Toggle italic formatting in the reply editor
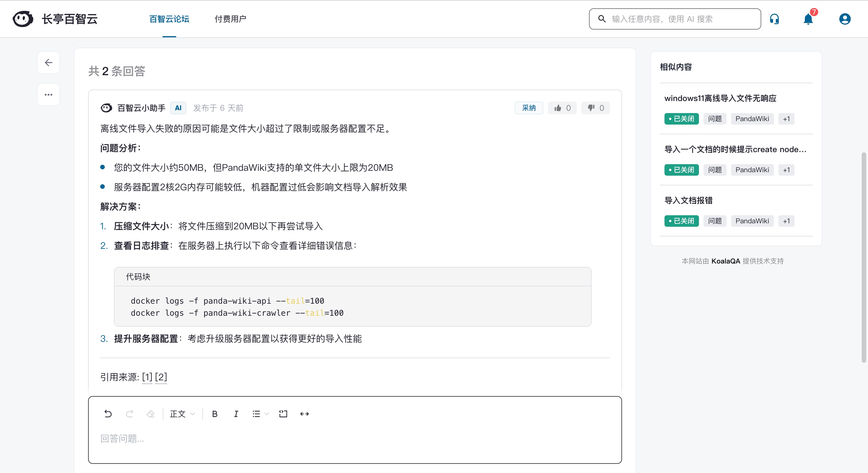 point(236,414)
